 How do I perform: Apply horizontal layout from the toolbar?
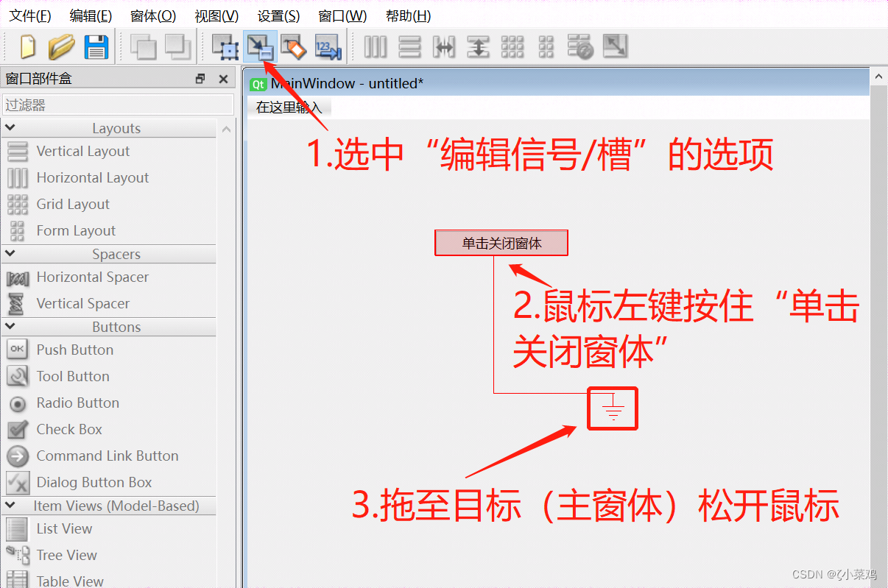[x=376, y=46]
